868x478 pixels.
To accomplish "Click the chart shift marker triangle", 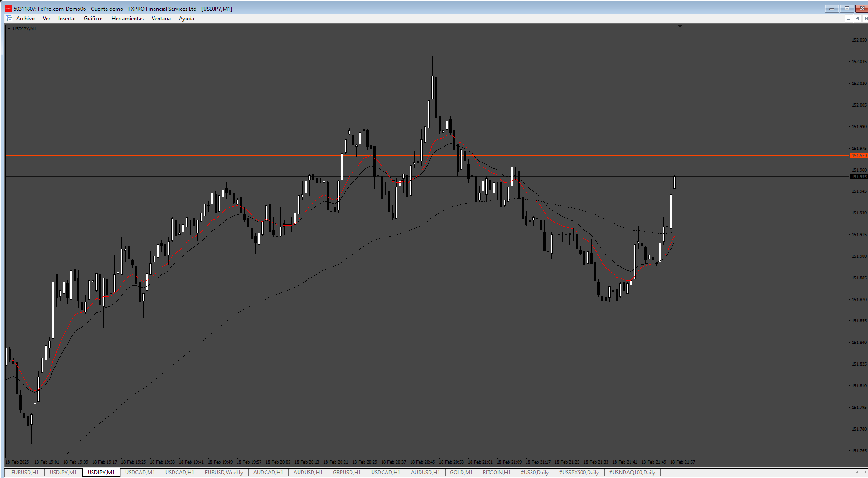I will click(x=680, y=27).
